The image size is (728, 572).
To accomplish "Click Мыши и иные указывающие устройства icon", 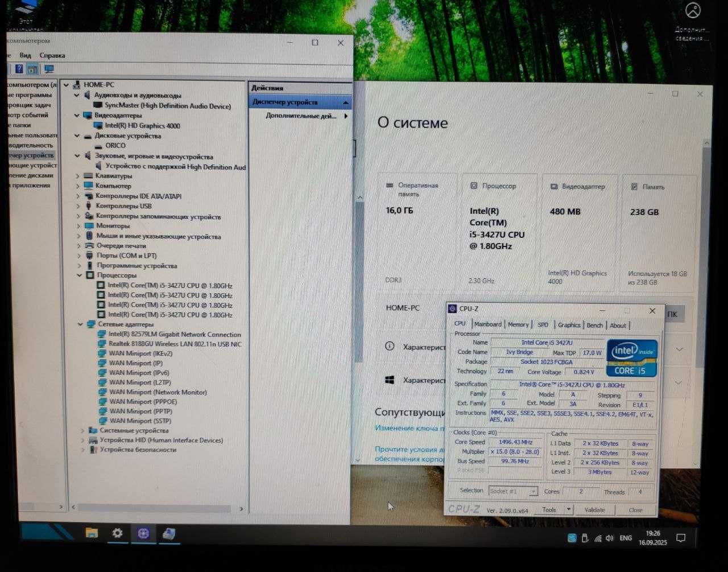I will [89, 236].
